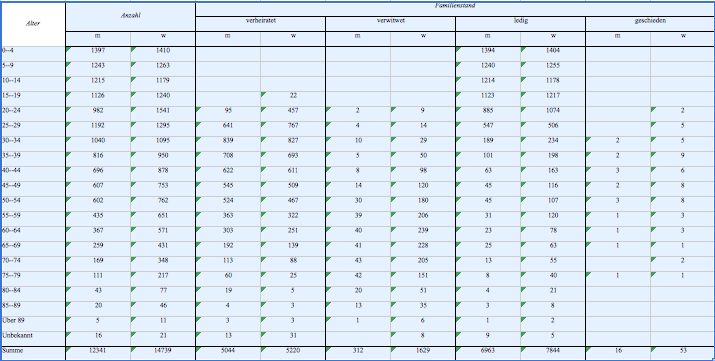Screen dimensions: 715x361
Task: Select cell 1263 in the 5--9 row
Action: tap(163, 69)
